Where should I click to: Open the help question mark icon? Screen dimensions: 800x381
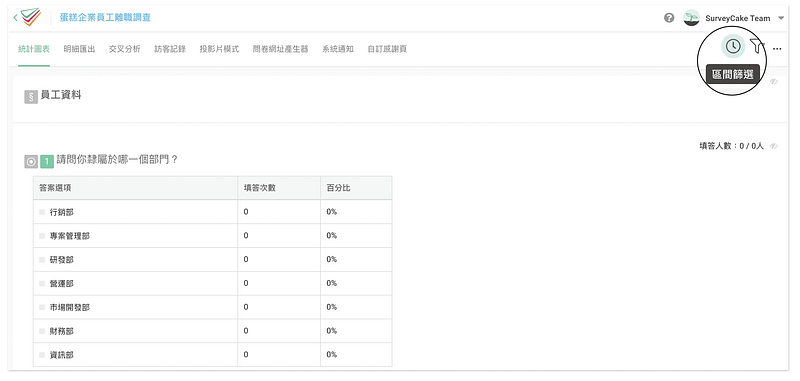(669, 18)
